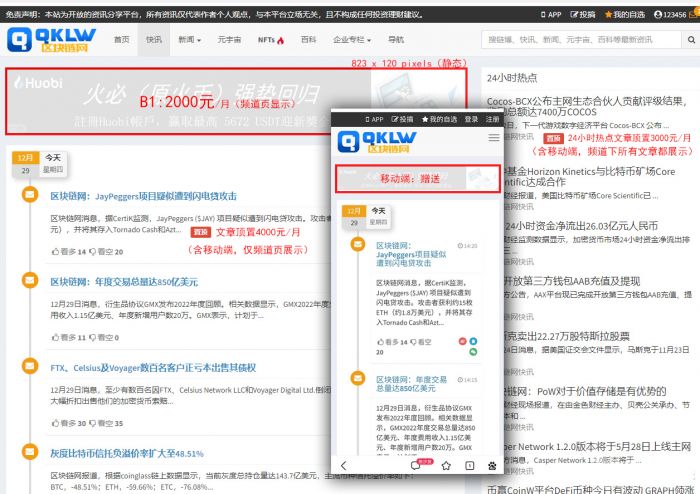Expand the 企业专栏 dropdown menu
Screen dimensions: 700x494
point(352,40)
